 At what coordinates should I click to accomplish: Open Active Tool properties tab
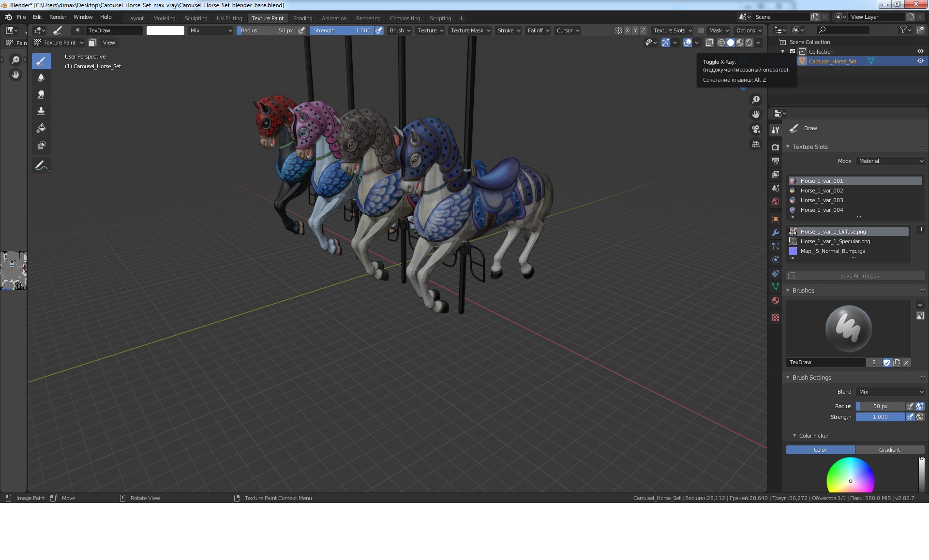pos(776,130)
